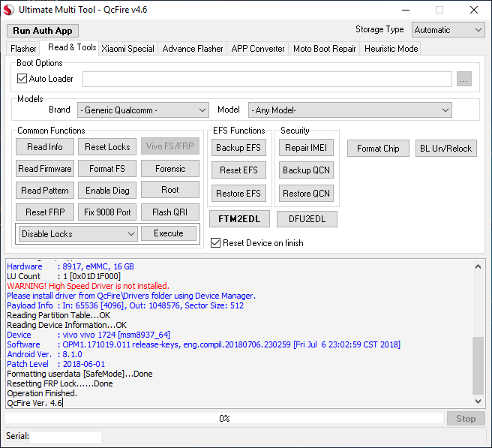Open the Advance Flasher tab

click(x=192, y=49)
